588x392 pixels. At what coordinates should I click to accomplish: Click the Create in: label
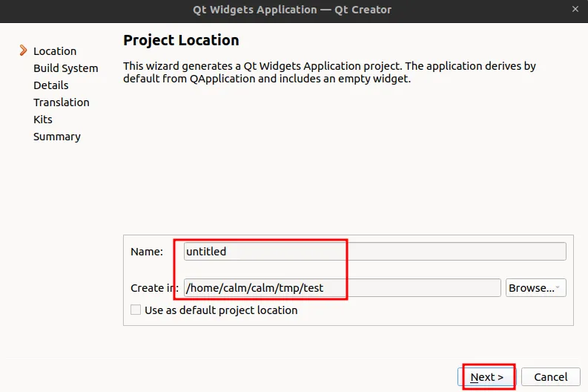(x=154, y=287)
